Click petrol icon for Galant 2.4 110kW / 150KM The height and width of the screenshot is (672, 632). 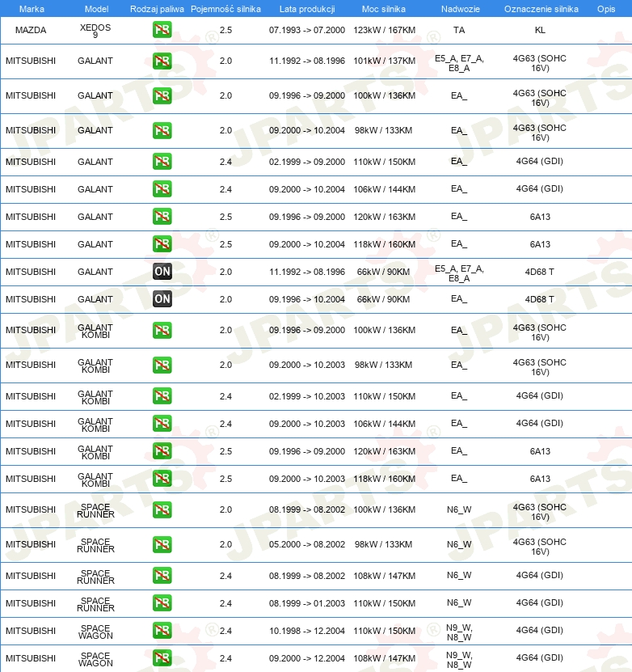click(x=162, y=162)
